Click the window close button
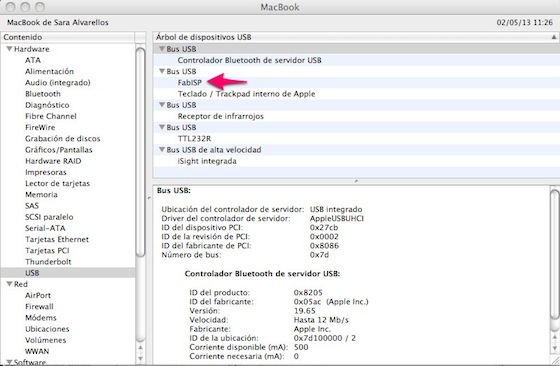This screenshot has height=366, width=560. click(11, 7)
